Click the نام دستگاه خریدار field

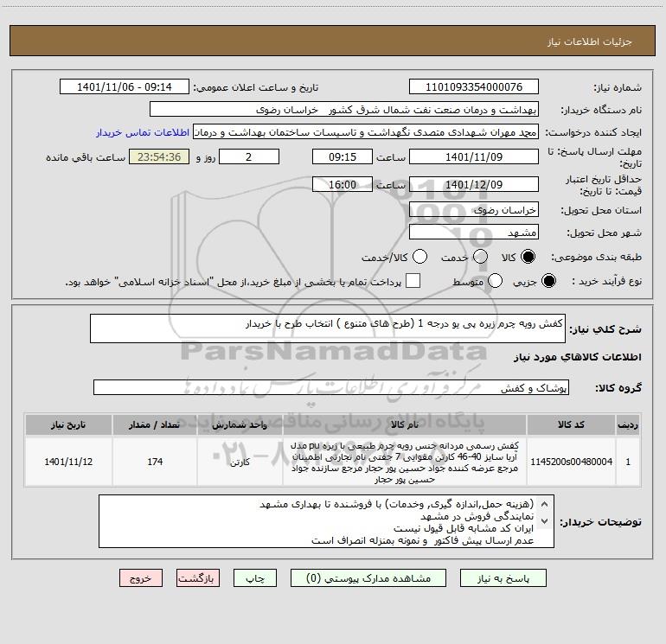click(344, 110)
